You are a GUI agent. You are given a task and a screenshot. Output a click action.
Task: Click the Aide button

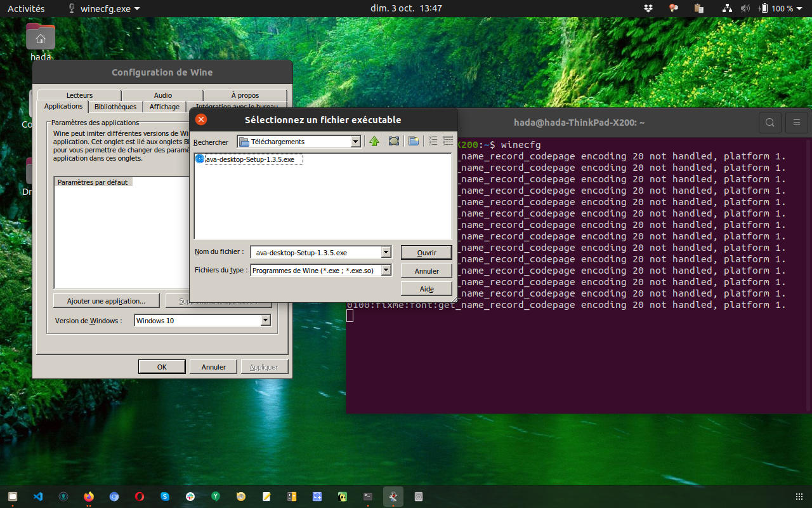point(426,289)
